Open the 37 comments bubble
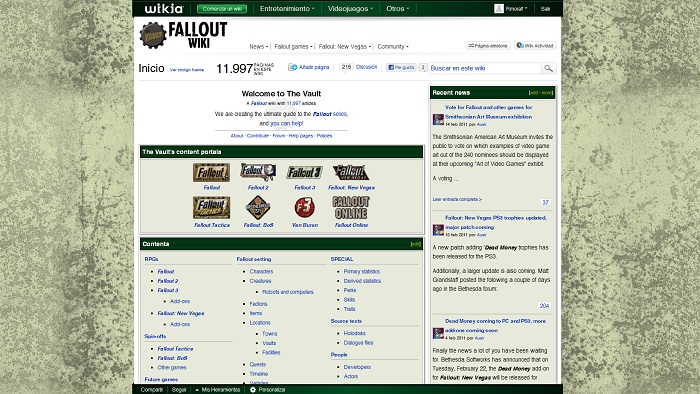Viewport: 700px width, 394px height. (x=545, y=203)
